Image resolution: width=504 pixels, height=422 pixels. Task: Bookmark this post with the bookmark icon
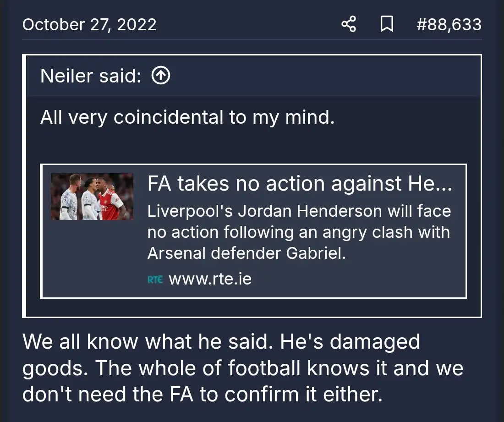pos(387,24)
